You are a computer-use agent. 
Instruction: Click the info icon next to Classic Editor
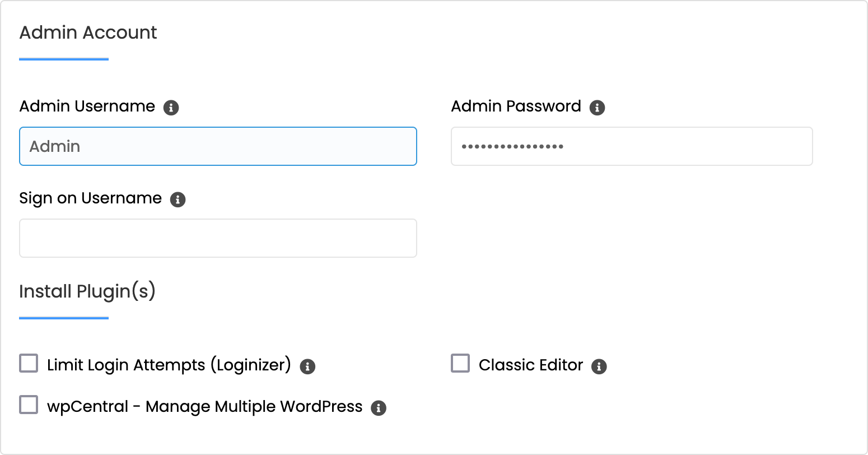tap(599, 366)
